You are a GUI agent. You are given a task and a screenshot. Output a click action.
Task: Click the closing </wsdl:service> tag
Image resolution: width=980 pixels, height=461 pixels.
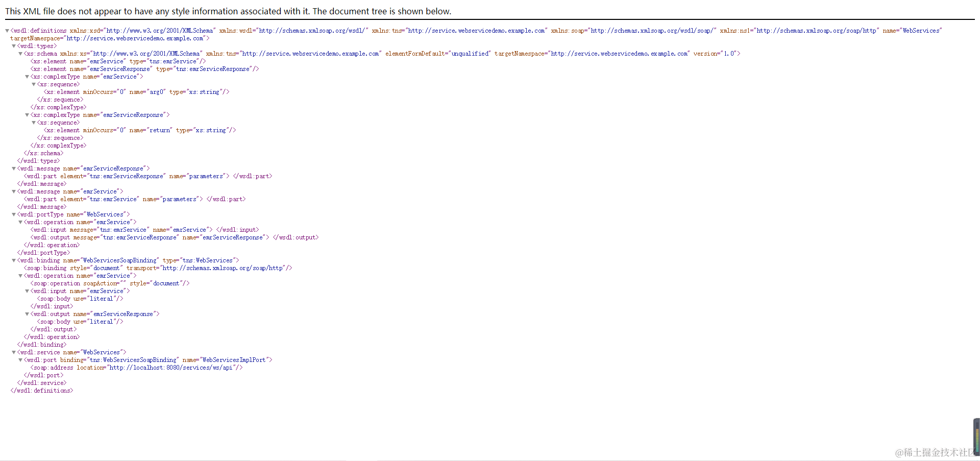pos(42,383)
